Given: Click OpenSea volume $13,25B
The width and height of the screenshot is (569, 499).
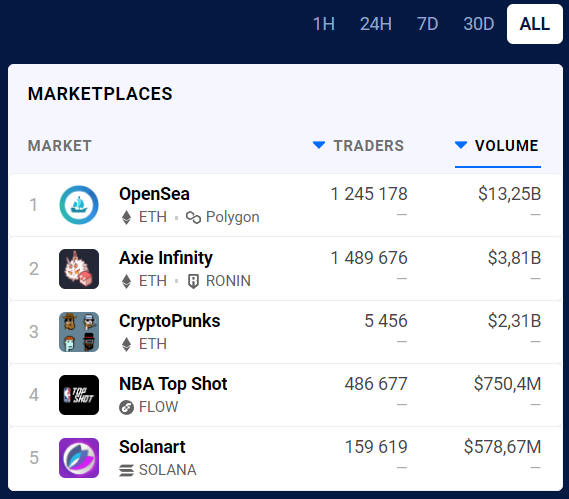Looking at the screenshot, I should pyautogui.click(x=509, y=194).
